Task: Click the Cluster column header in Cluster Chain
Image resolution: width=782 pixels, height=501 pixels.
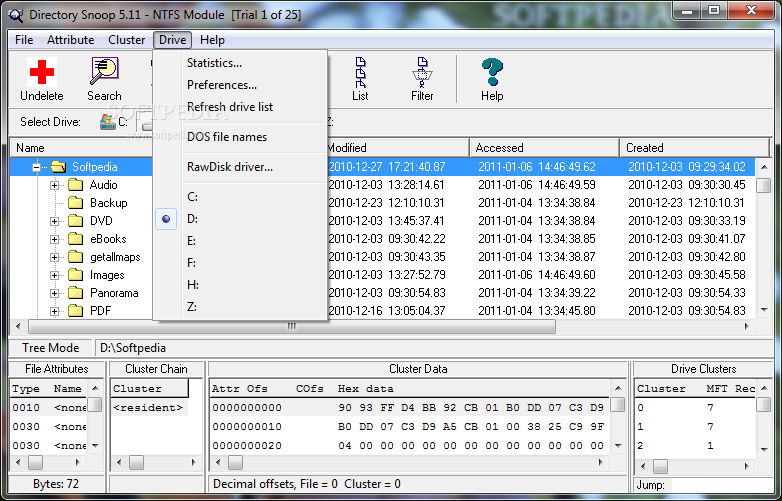Action: coord(150,388)
